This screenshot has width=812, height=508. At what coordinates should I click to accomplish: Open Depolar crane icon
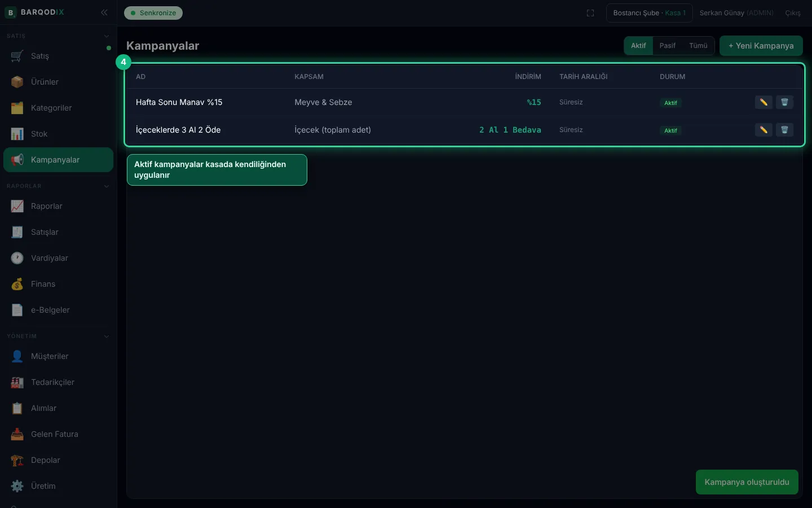pyautogui.click(x=17, y=460)
